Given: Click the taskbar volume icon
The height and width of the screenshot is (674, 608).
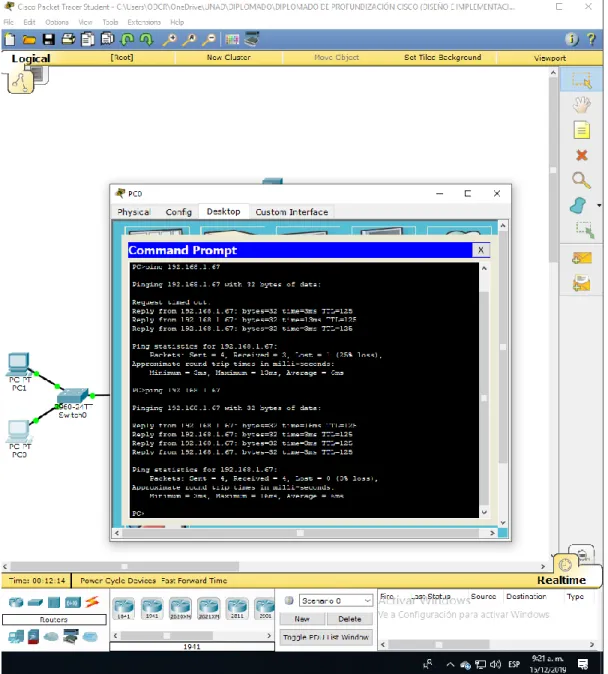Looking at the screenshot, I should click(495, 664).
